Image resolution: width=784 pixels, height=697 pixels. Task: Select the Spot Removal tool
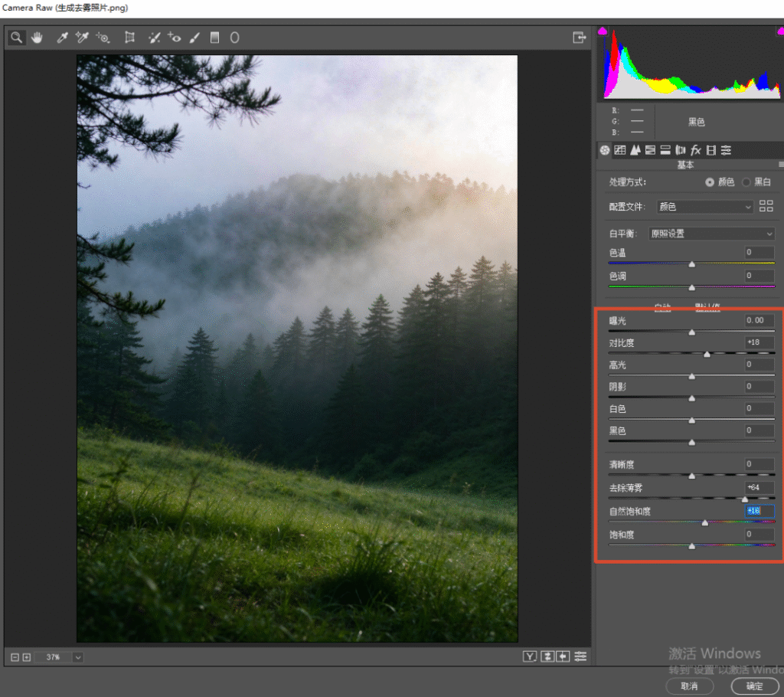(x=155, y=38)
